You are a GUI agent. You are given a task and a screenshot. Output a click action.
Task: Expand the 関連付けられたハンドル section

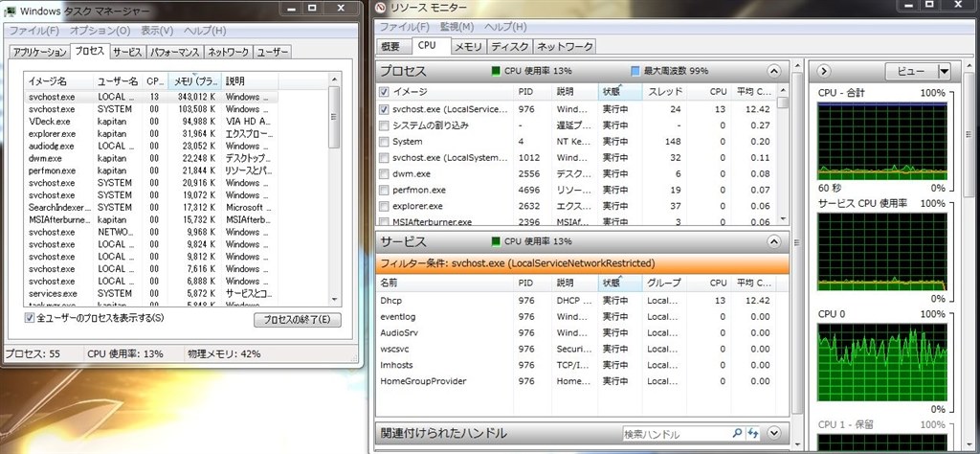pos(773,433)
